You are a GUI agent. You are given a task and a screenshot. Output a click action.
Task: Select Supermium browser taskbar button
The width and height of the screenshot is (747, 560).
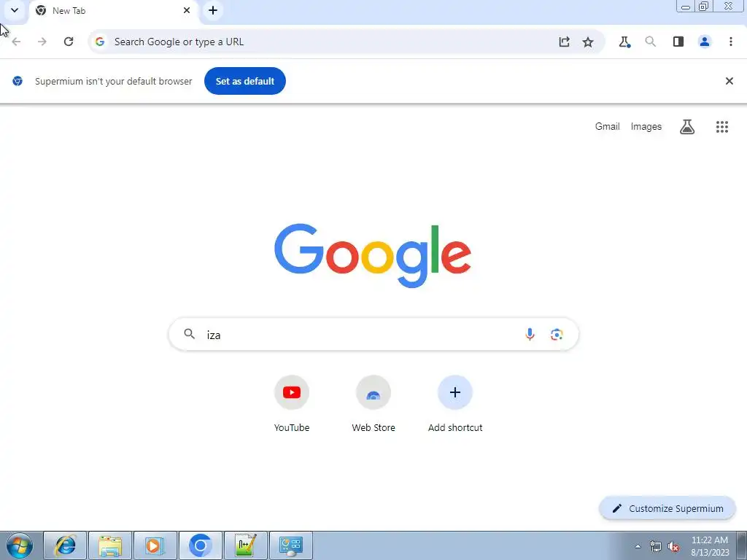click(x=200, y=545)
